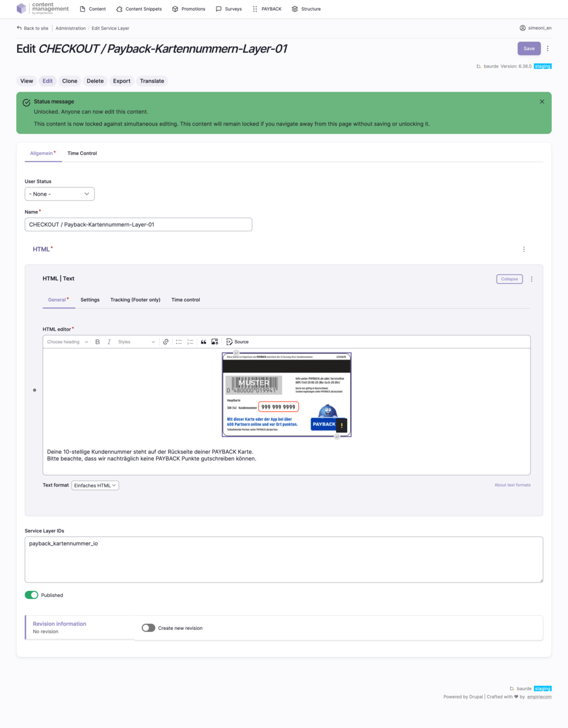
Task: Switch editor to Source view
Action: pos(237,342)
